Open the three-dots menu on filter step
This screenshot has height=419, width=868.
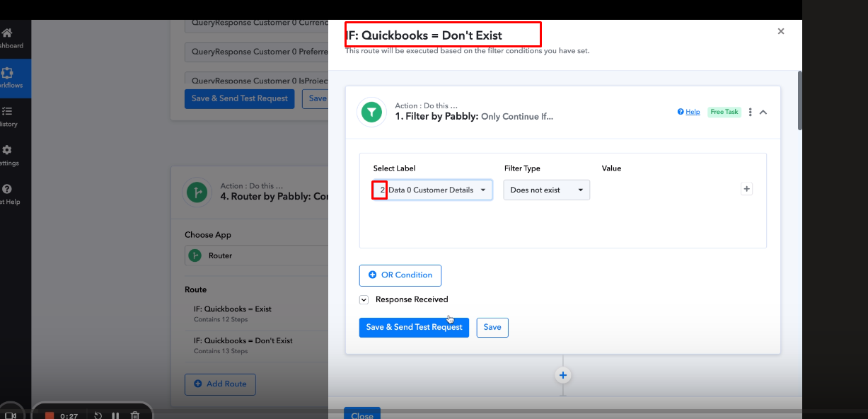750,112
